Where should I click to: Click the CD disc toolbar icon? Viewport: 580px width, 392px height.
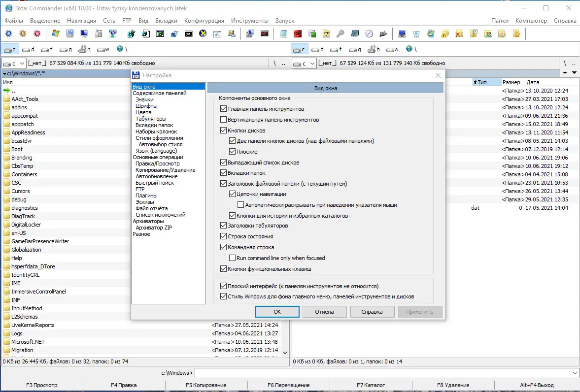tap(369, 33)
